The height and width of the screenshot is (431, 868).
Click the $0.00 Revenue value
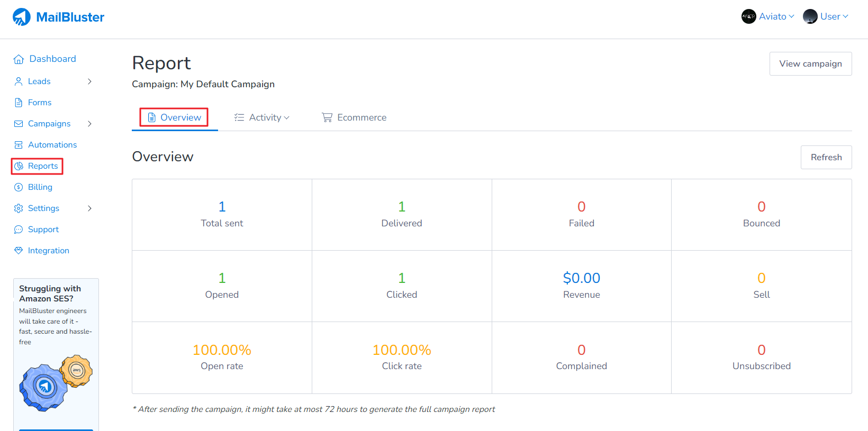582,278
